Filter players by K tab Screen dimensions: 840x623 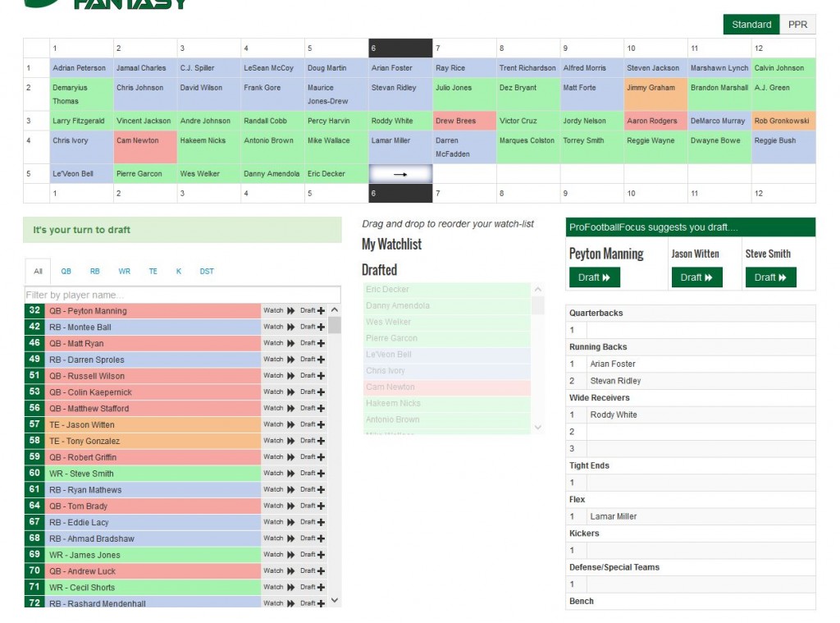179,272
